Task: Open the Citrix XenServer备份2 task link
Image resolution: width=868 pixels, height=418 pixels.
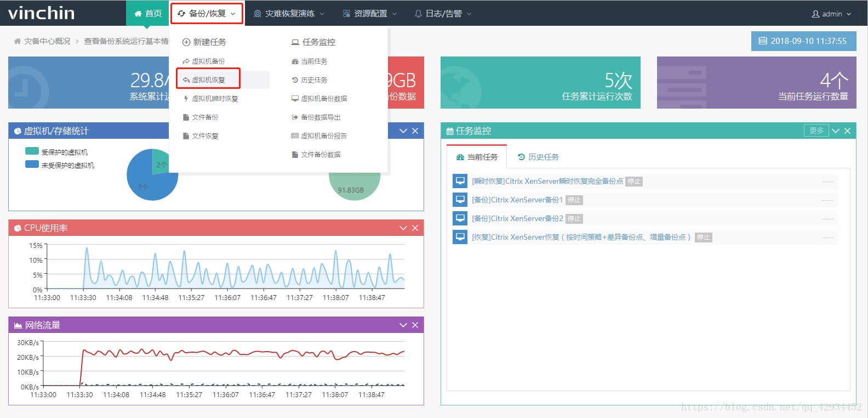Action: coord(518,218)
